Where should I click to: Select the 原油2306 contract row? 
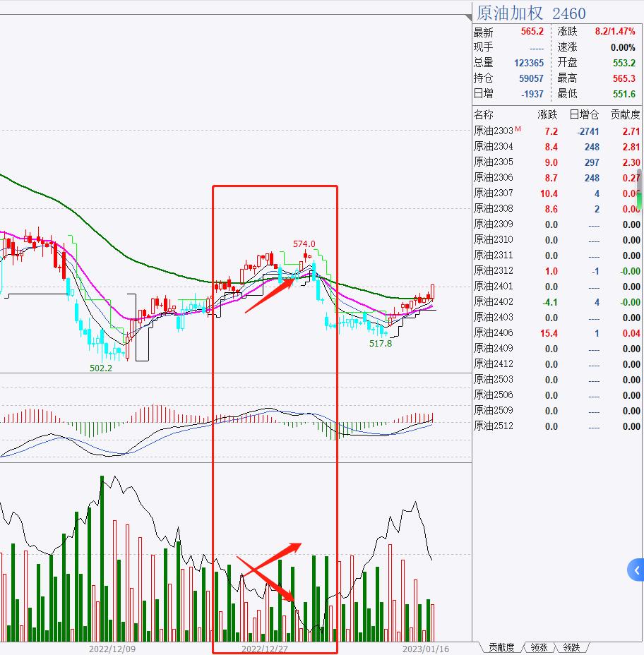(556, 178)
